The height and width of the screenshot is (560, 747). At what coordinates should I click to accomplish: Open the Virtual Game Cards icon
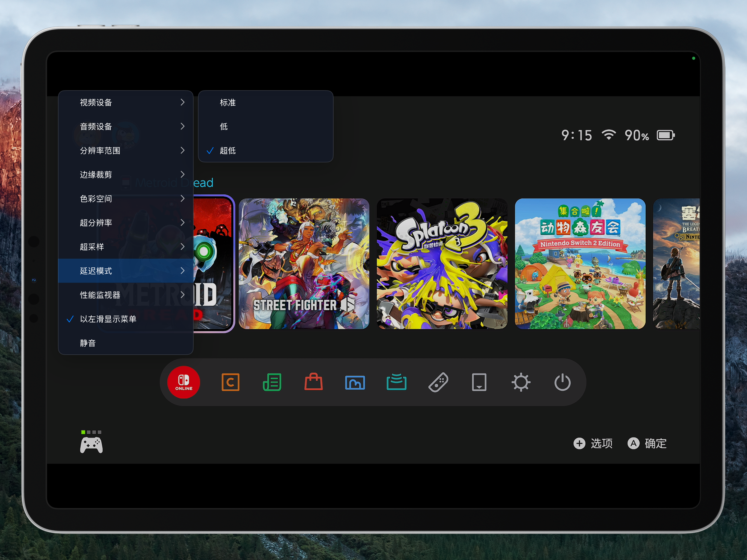click(479, 382)
